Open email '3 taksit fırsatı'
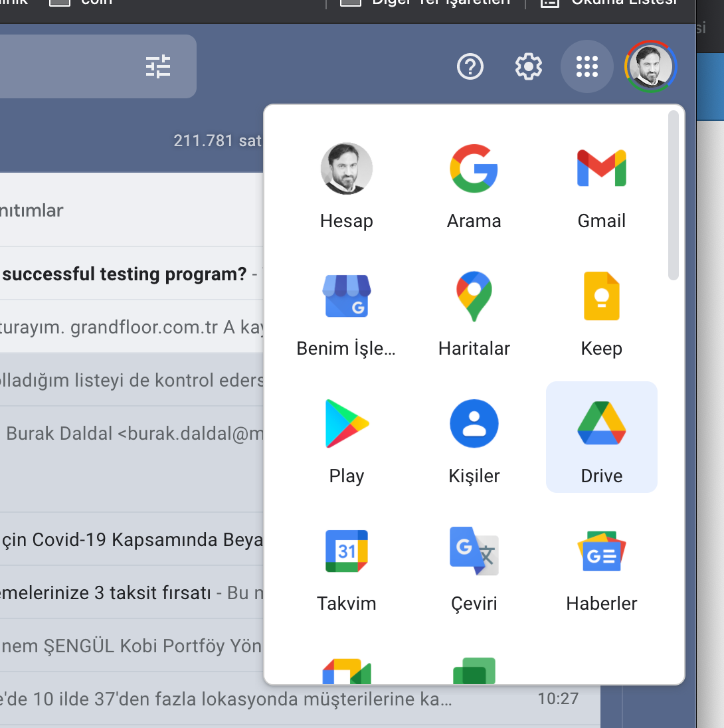The image size is (724, 728). point(132,592)
